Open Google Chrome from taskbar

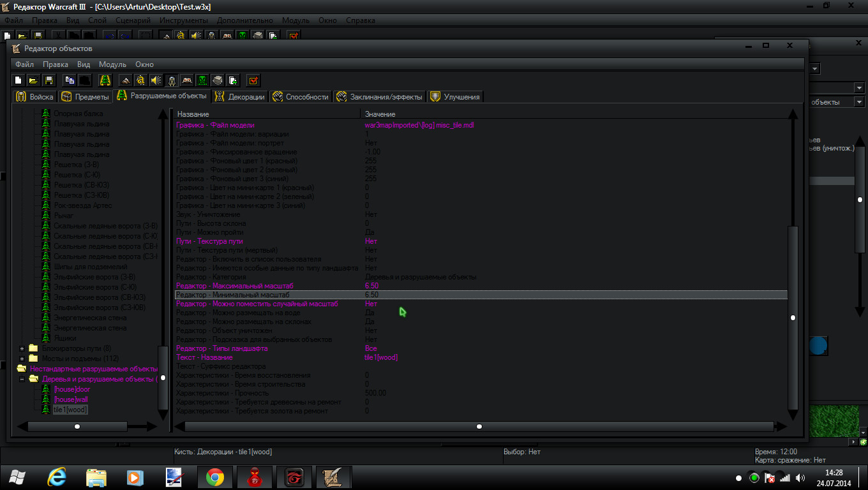pyautogui.click(x=214, y=477)
